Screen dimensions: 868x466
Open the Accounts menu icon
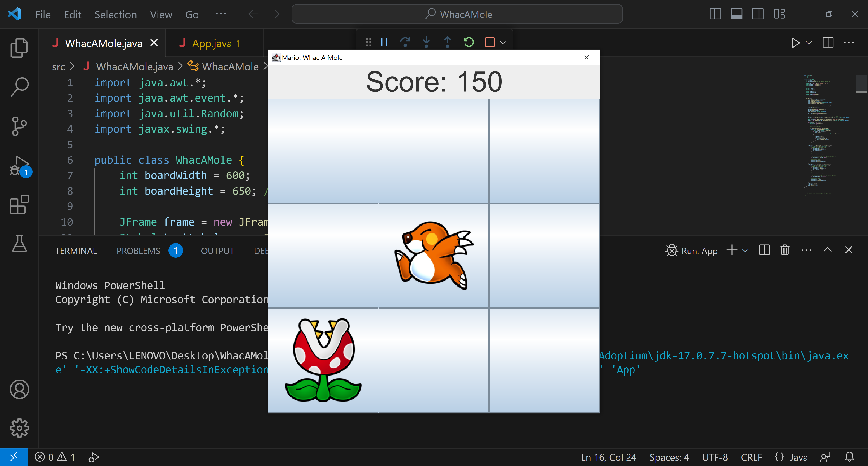point(19,390)
